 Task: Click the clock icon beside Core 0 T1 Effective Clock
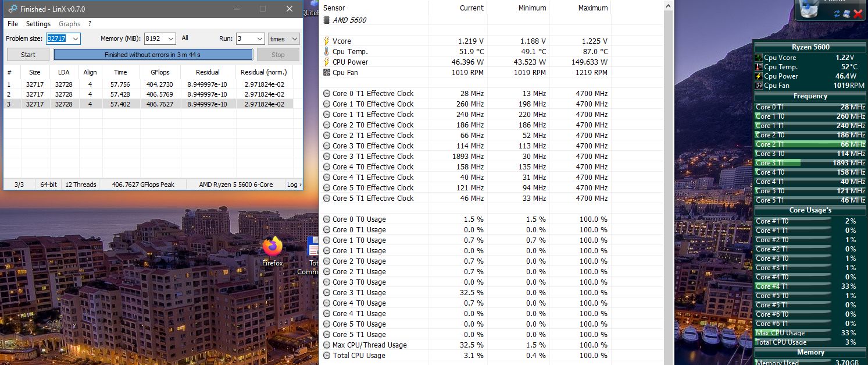[327, 94]
